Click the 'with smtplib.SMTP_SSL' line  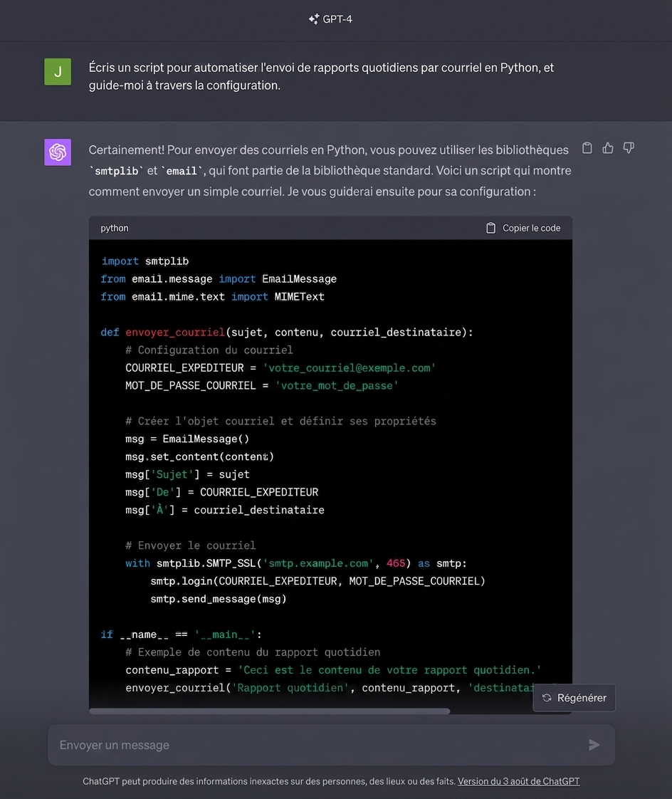coord(296,563)
